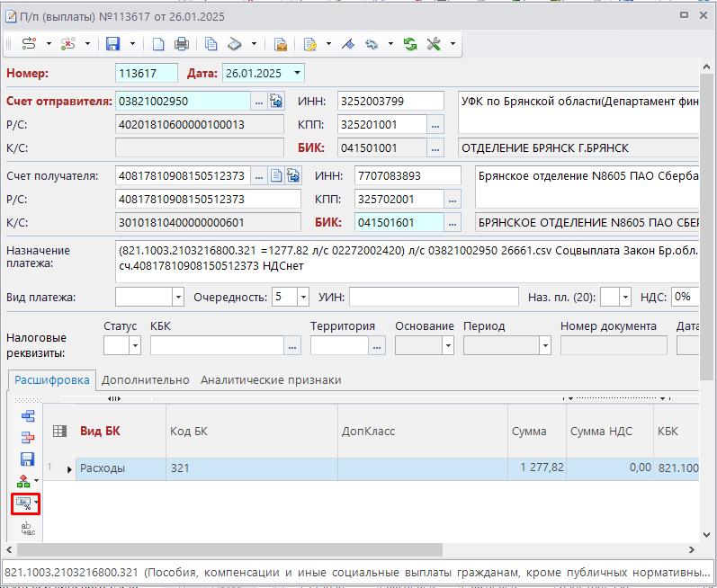
Task: Switch to the Дополнительно tab
Action: click(x=145, y=380)
